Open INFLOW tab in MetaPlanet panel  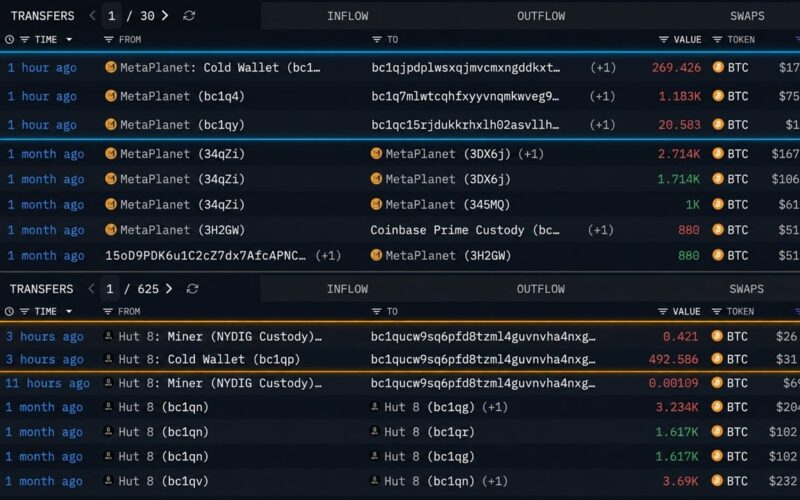pos(347,16)
